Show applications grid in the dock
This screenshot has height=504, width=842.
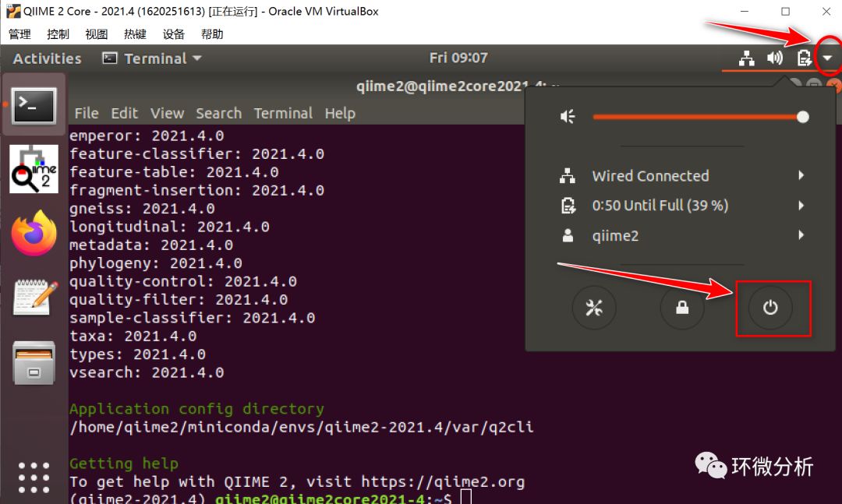[34, 478]
